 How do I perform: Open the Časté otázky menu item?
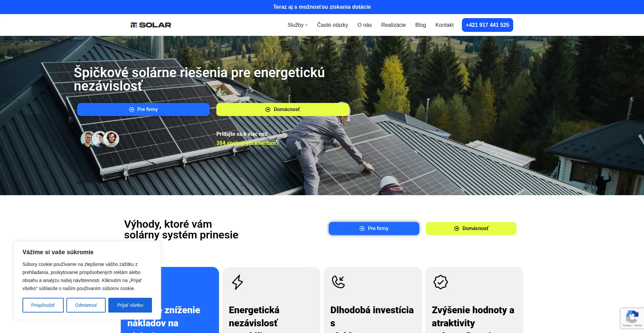pyautogui.click(x=332, y=25)
